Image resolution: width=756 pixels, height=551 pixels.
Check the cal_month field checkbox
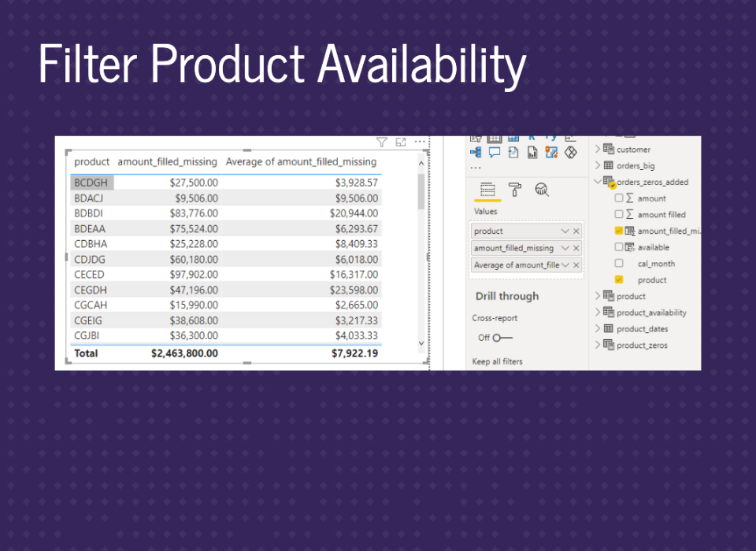point(619,264)
